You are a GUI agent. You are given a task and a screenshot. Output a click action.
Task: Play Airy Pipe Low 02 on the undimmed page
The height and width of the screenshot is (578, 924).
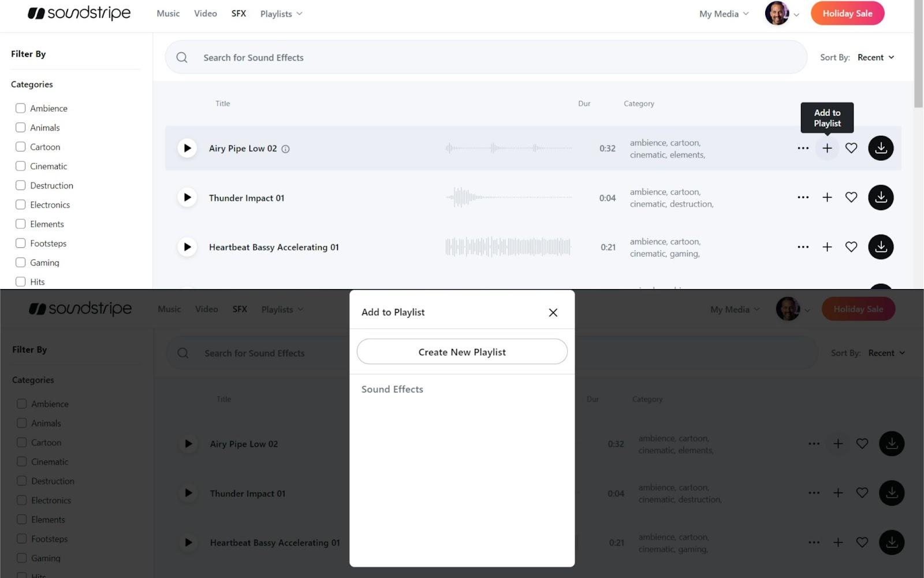(x=187, y=148)
